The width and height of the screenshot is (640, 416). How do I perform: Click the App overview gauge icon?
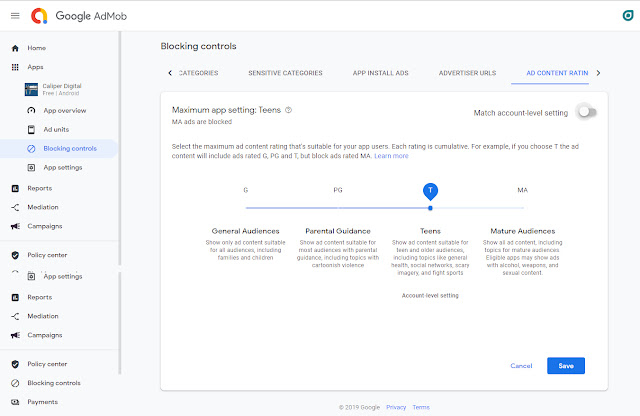[x=31, y=111]
